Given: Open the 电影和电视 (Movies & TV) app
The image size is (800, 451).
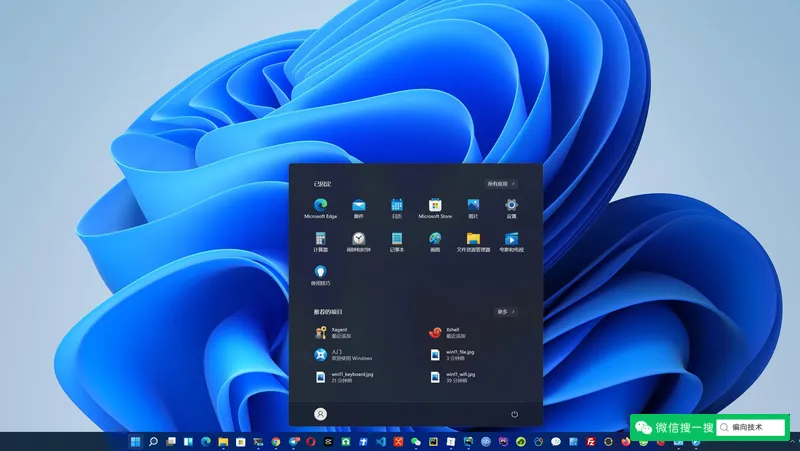Looking at the screenshot, I should tap(511, 242).
